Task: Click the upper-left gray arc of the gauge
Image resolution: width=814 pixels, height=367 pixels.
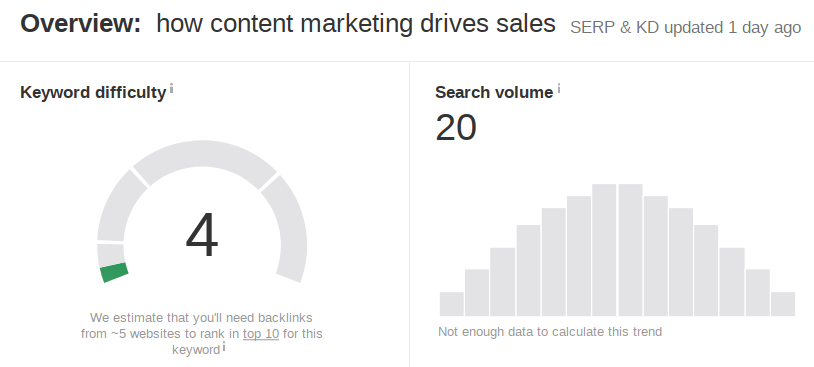Action: [x=119, y=205]
